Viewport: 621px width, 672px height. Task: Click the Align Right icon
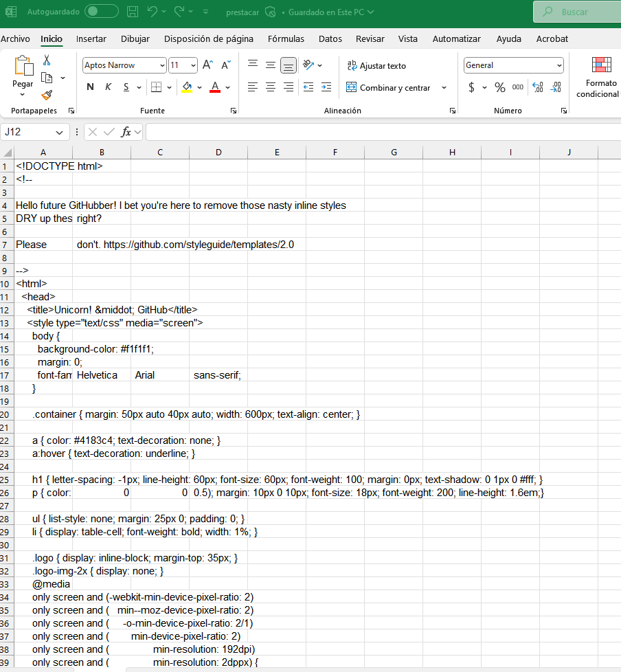click(289, 87)
